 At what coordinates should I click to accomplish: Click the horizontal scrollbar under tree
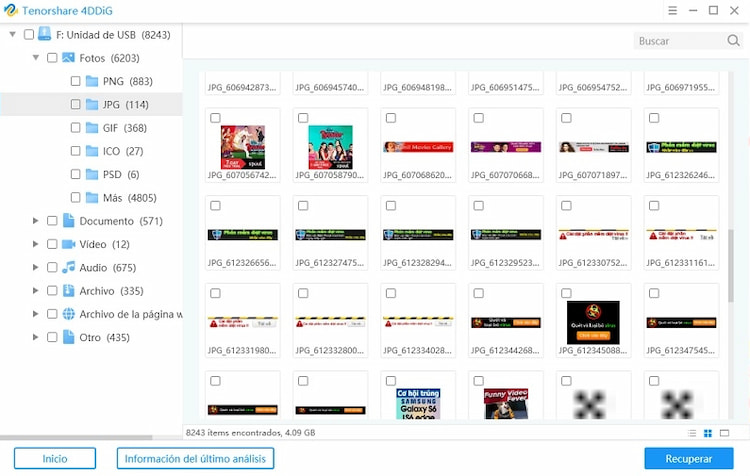click(x=76, y=437)
